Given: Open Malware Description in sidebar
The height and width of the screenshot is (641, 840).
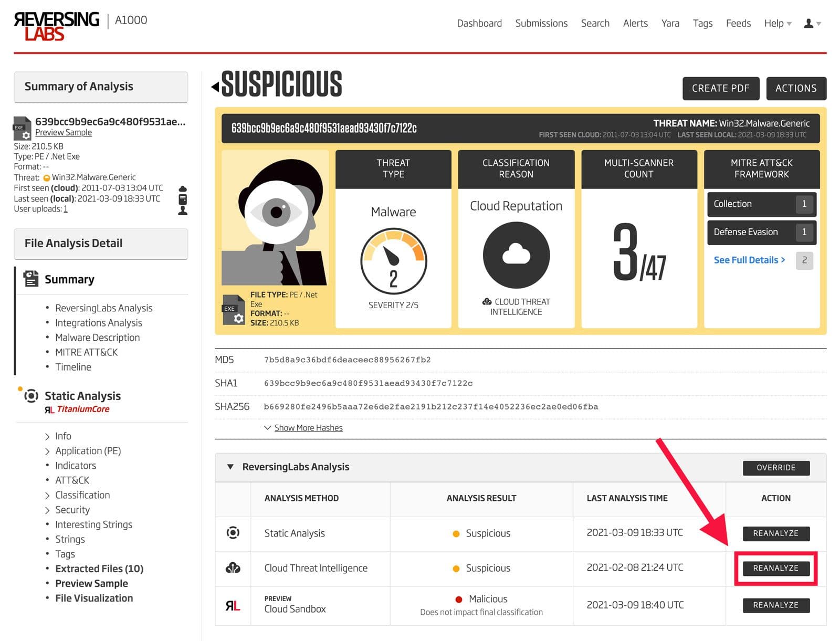Looking at the screenshot, I should click(x=98, y=338).
